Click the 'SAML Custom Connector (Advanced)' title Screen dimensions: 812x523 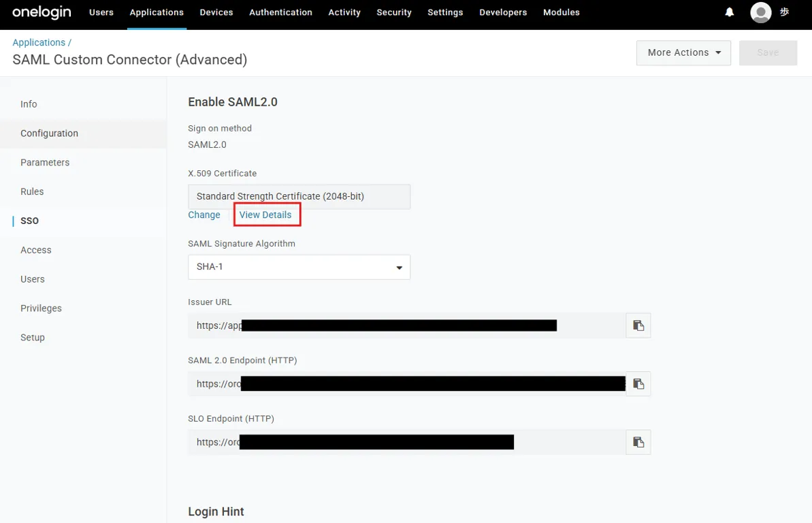pyautogui.click(x=129, y=60)
